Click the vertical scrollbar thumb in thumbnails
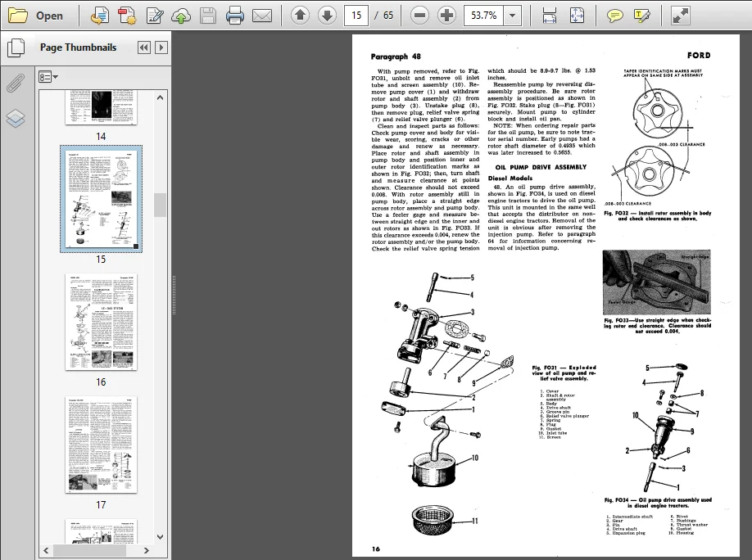752x560 pixels. pos(161,205)
